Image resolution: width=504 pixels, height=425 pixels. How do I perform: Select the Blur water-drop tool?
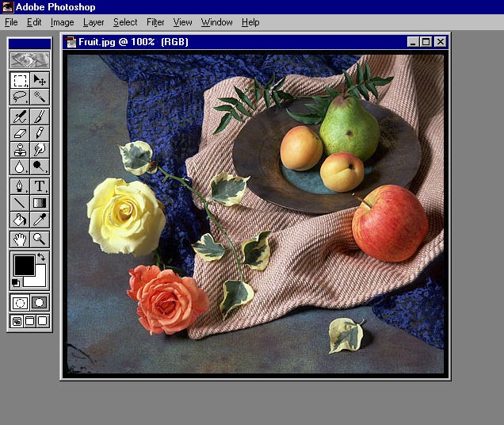(20, 167)
